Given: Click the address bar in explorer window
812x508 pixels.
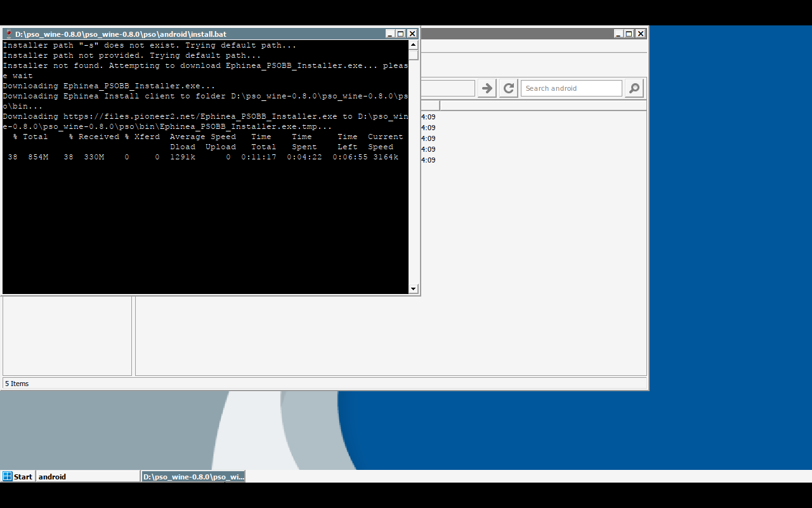Looking at the screenshot, I should [447, 88].
